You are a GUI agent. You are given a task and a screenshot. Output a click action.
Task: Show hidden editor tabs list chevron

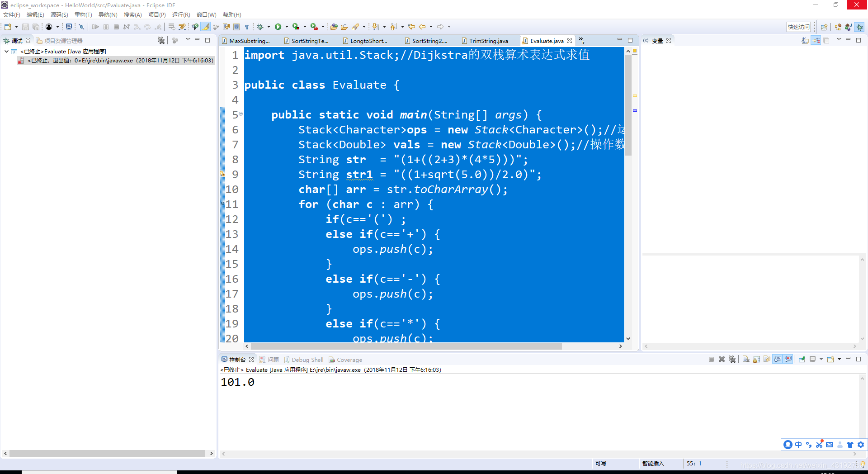point(582,41)
